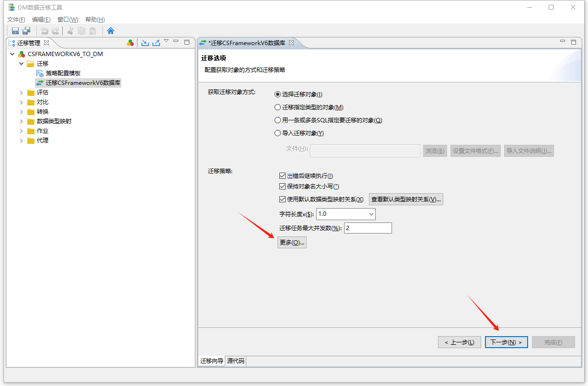Expand the 作业 folder node
The height and width of the screenshot is (386, 588).
22,131
